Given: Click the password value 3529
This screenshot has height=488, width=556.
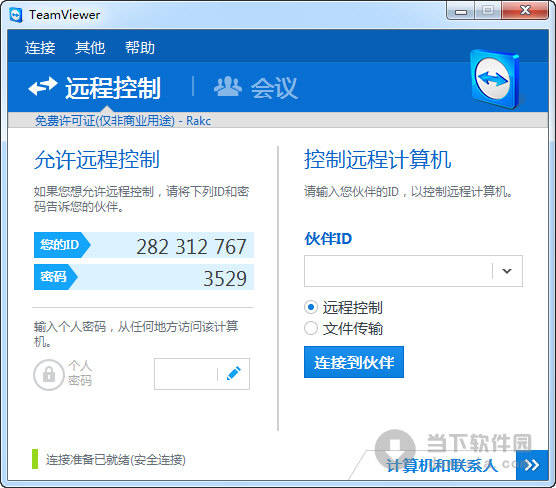Looking at the screenshot, I should (225, 278).
